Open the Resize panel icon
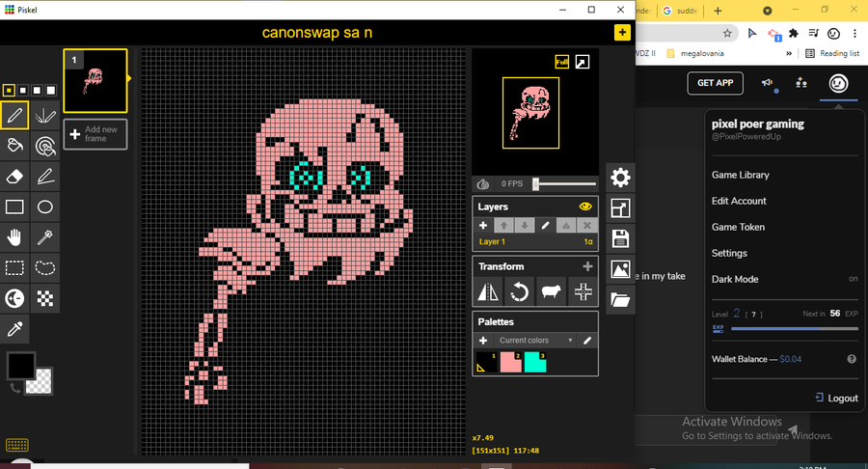This screenshot has width=868, height=469. coord(620,208)
